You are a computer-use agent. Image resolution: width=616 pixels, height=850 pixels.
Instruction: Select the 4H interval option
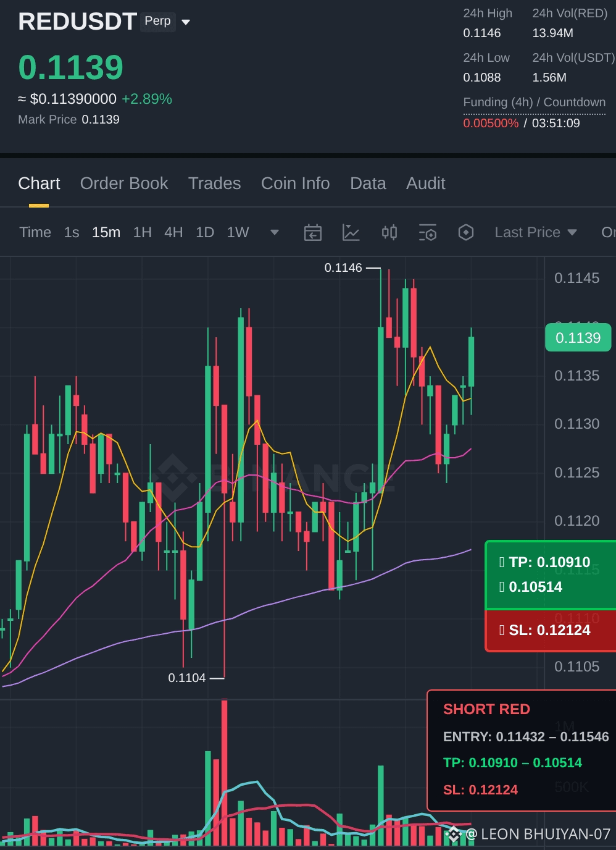173,232
